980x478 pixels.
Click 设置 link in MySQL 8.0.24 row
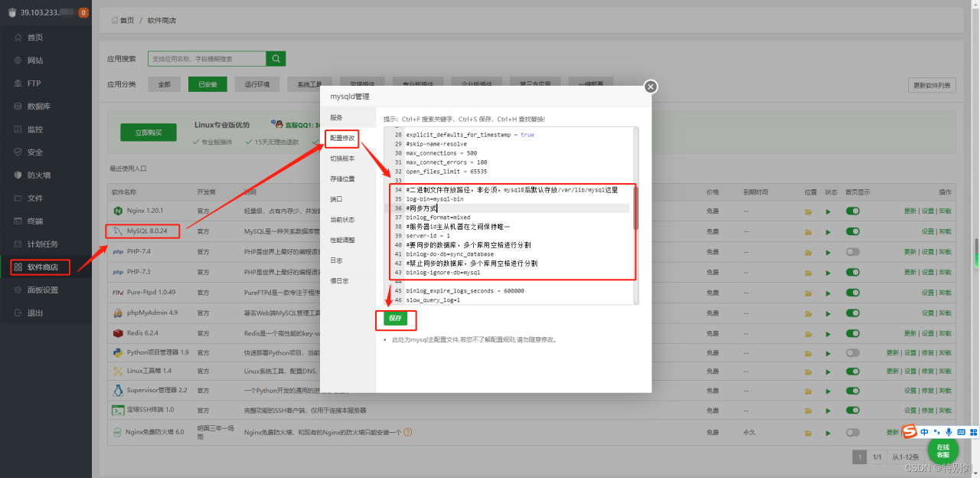tap(928, 231)
